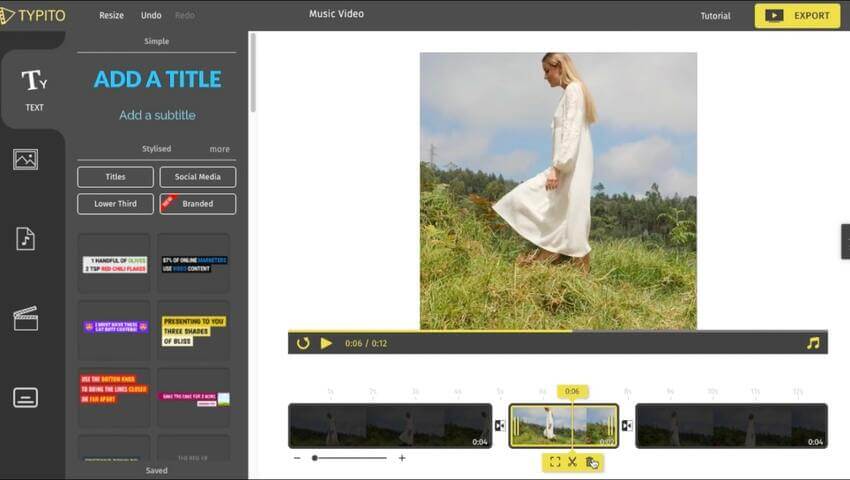Pick the pink strip text template
The image size is (850, 480).
point(194,398)
